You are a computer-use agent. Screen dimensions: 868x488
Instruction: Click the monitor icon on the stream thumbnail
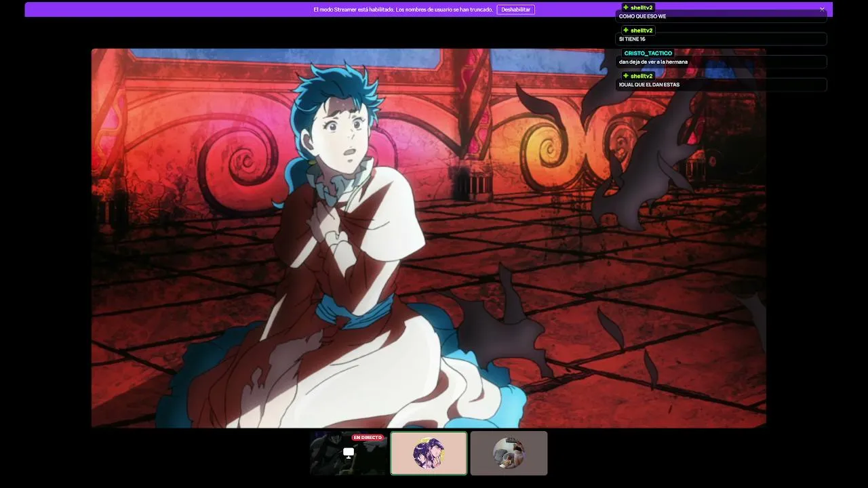[349, 453]
